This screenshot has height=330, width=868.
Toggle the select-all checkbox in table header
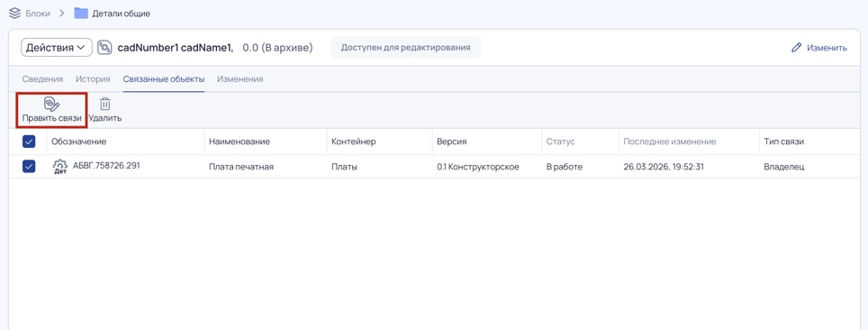click(x=29, y=142)
